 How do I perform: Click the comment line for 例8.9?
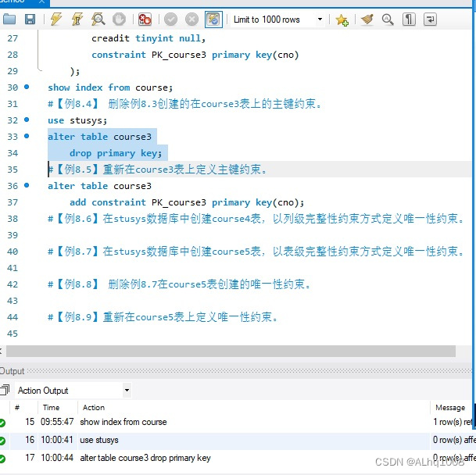coord(163,317)
